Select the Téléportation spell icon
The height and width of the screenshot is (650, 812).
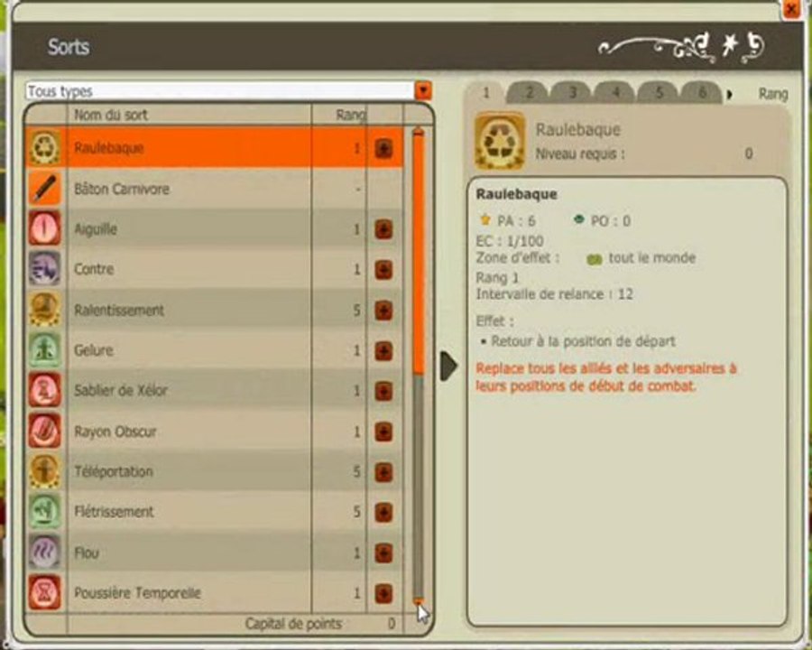tap(44, 471)
